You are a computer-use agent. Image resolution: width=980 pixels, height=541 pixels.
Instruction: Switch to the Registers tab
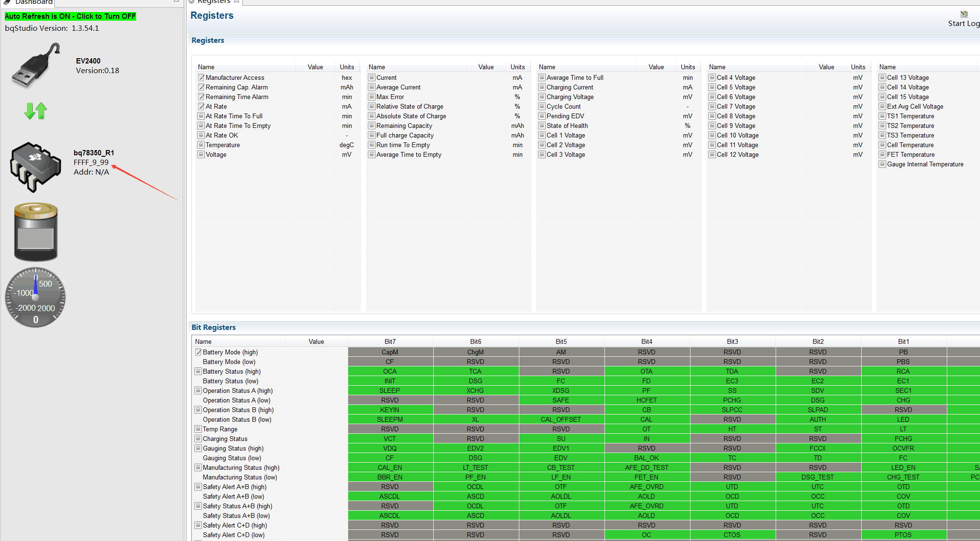tap(214, 2)
